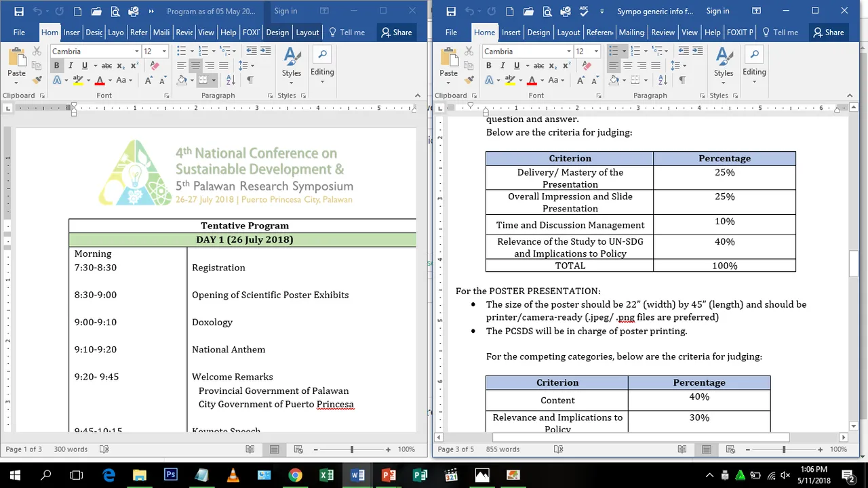Click Cut icon in the right Word window
Screen dimensions: 868x488
469,52
